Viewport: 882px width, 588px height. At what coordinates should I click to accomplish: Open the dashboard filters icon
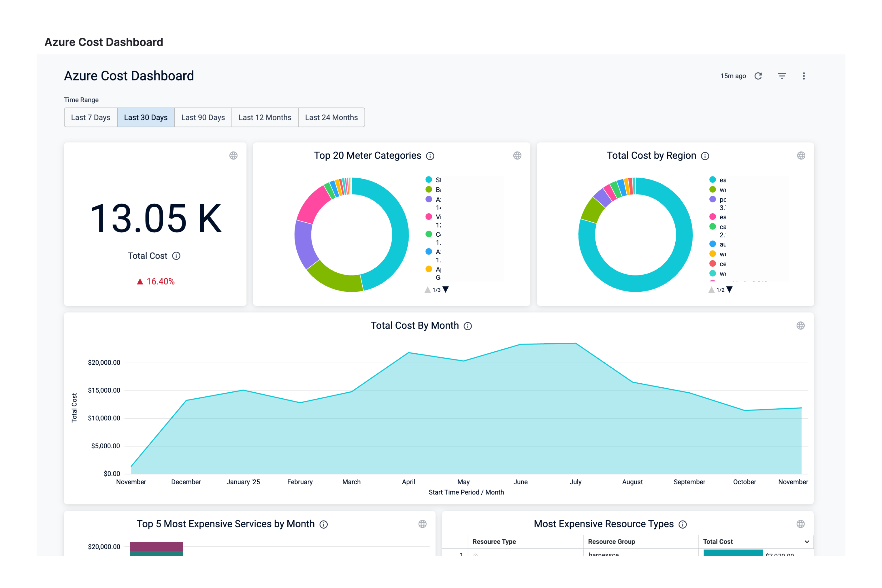click(x=782, y=76)
